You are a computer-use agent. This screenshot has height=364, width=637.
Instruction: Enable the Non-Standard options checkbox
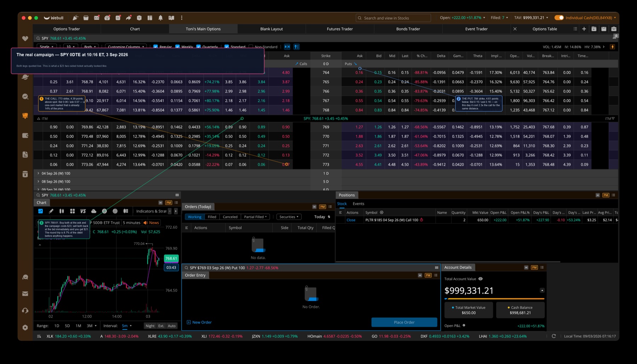pyautogui.click(x=251, y=47)
